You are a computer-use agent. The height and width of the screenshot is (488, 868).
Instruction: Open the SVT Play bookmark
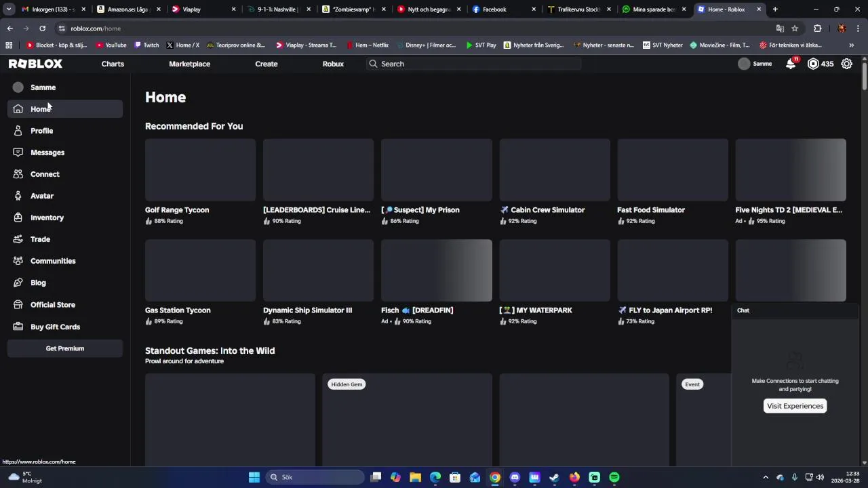point(481,45)
